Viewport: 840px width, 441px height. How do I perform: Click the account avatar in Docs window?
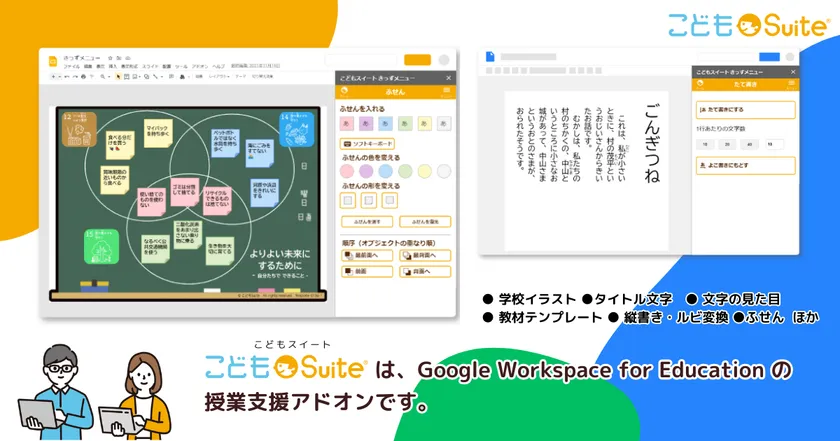[790, 57]
